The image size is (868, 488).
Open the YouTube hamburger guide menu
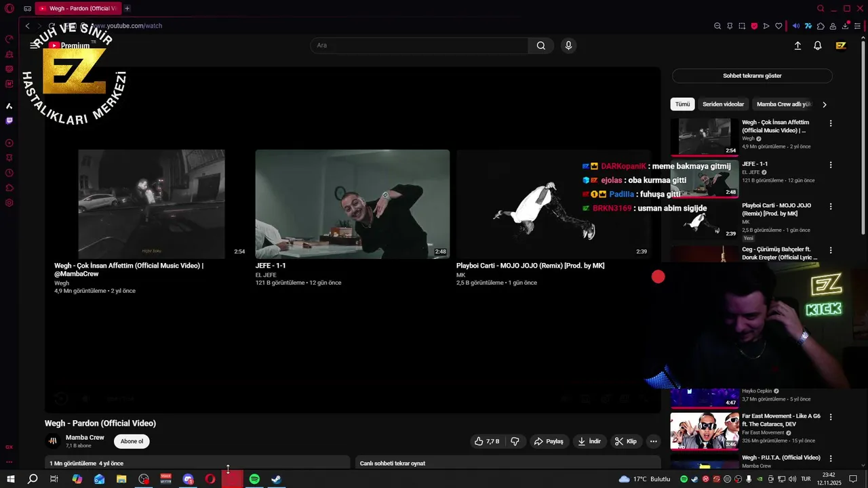[34, 45]
